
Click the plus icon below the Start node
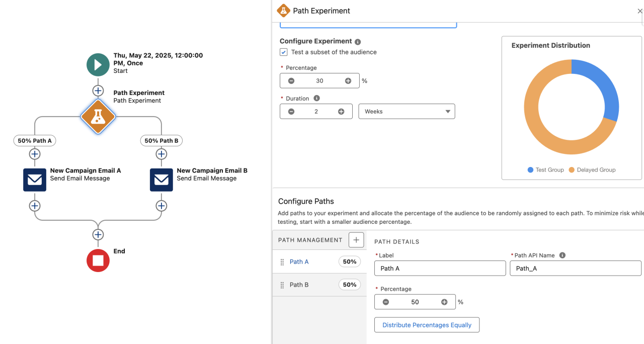[98, 91]
